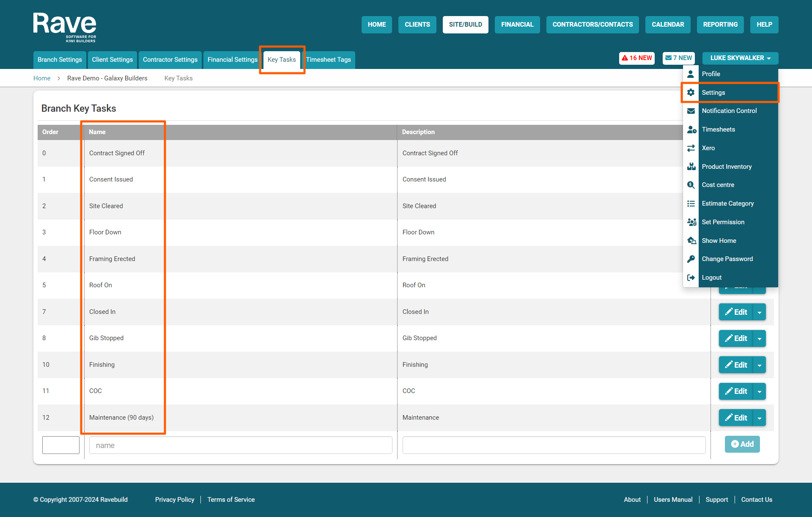This screenshot has height=517, width=812.
Task: Click the Profile person icon
Action: click(691, 74)
